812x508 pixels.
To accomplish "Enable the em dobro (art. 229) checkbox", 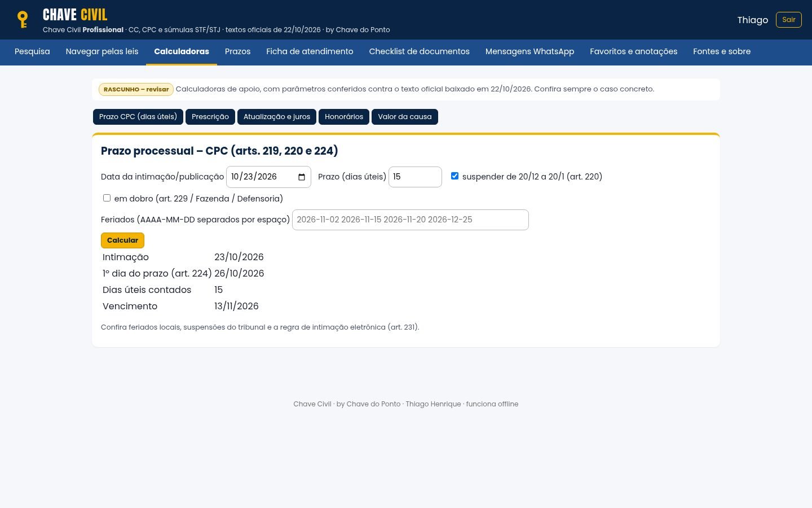I will coord(107,198).
